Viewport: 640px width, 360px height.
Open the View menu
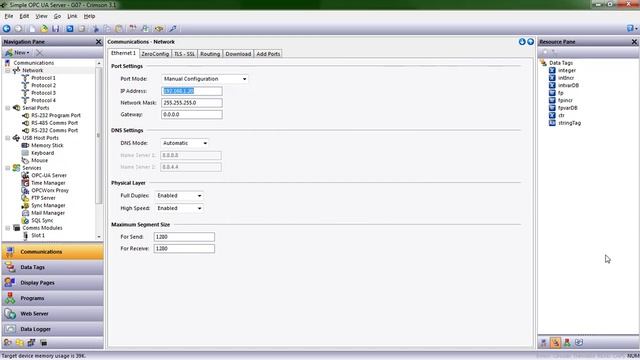pos(41,16)
